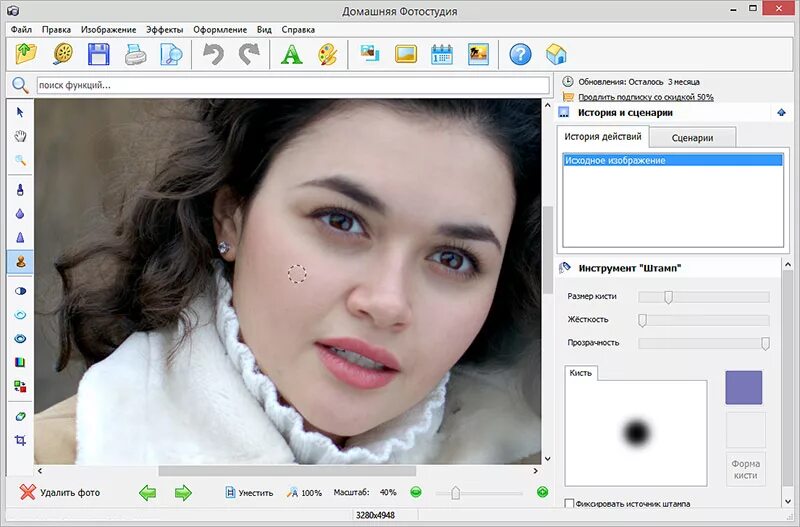Open the postcard sunset icon
This screenshot has width=800, height=527.
478,54
